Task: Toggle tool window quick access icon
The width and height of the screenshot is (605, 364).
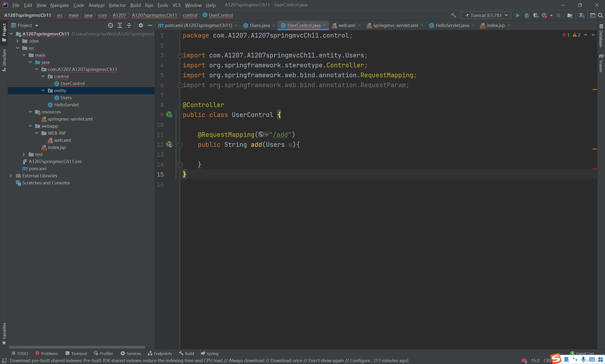Action: point(4,360)
